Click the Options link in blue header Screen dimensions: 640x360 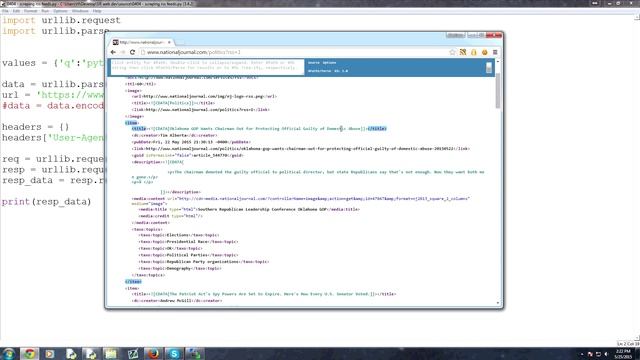[329, 62]
